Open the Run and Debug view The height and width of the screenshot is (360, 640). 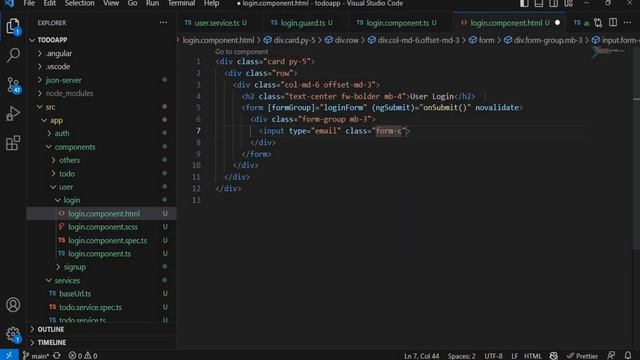tap(13, 114)
